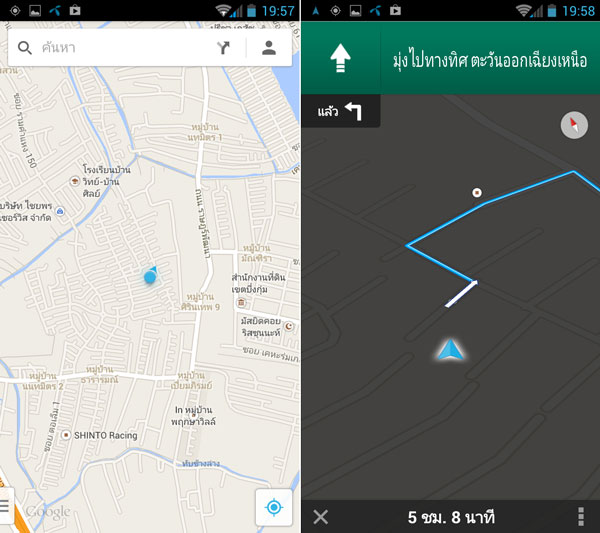
Task: Open the account profile icon
Action: click(x=269, y=48)
